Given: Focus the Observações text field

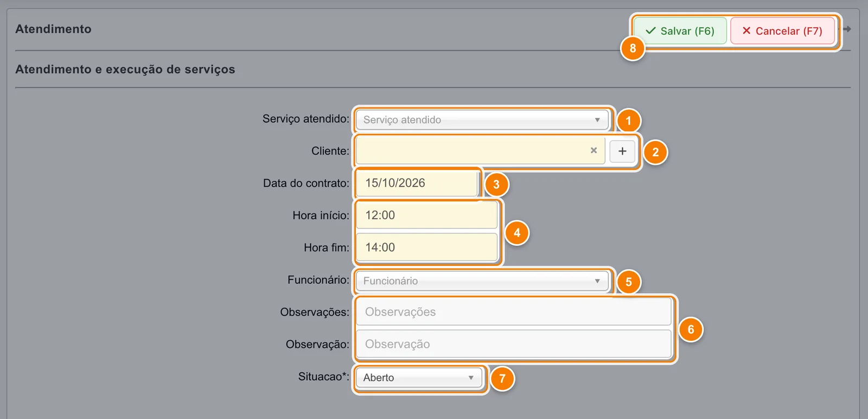Looking at the screenshot, I should click(x=514, y=312).
